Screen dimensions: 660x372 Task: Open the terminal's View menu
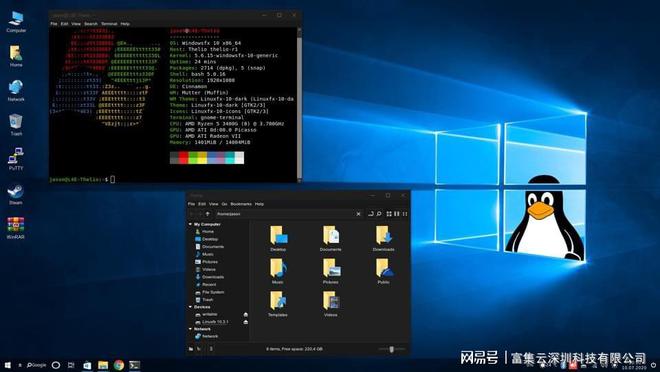click(76, 24)
